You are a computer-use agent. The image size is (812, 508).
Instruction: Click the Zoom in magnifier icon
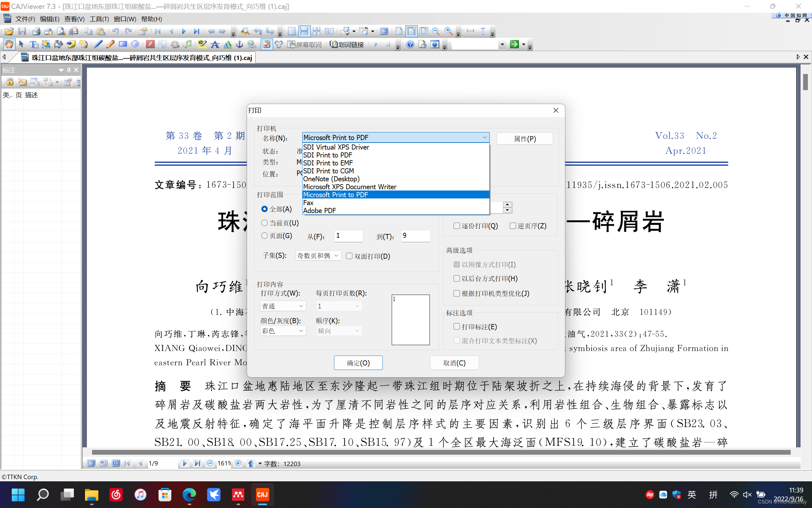click(449, 31)
